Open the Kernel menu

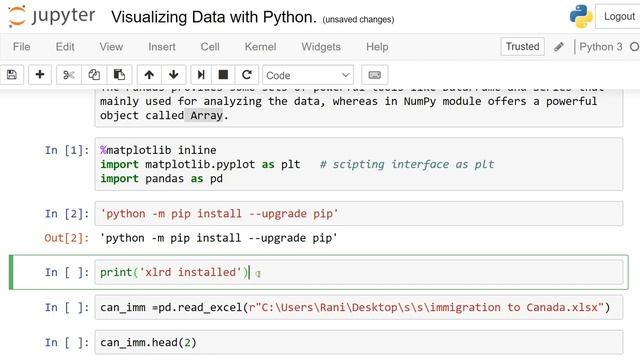[260, 47]
